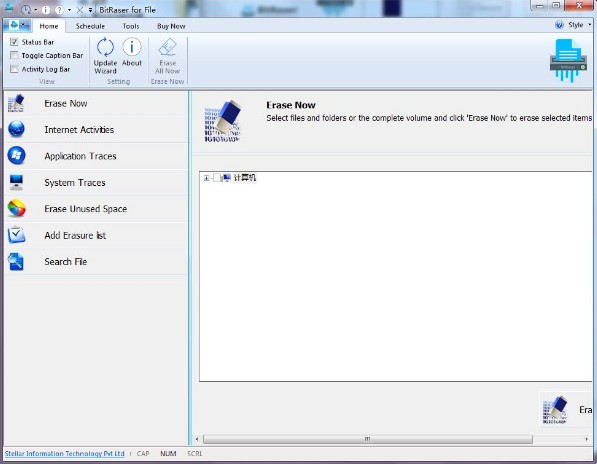Click the Erase Unused Space pie icon
The image size is (597, 464).
click(16, 209)
